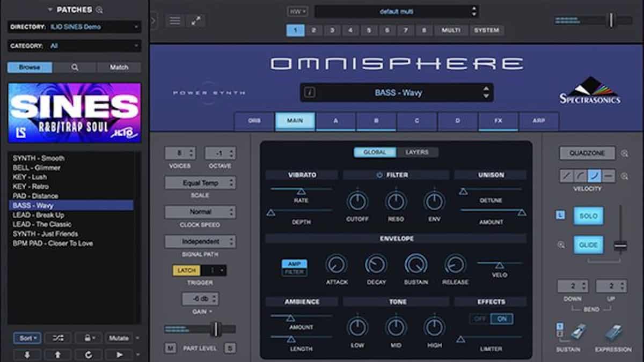644x362 pixels.
Task: Switch to the ORB tab
Action: click(254, 121)
